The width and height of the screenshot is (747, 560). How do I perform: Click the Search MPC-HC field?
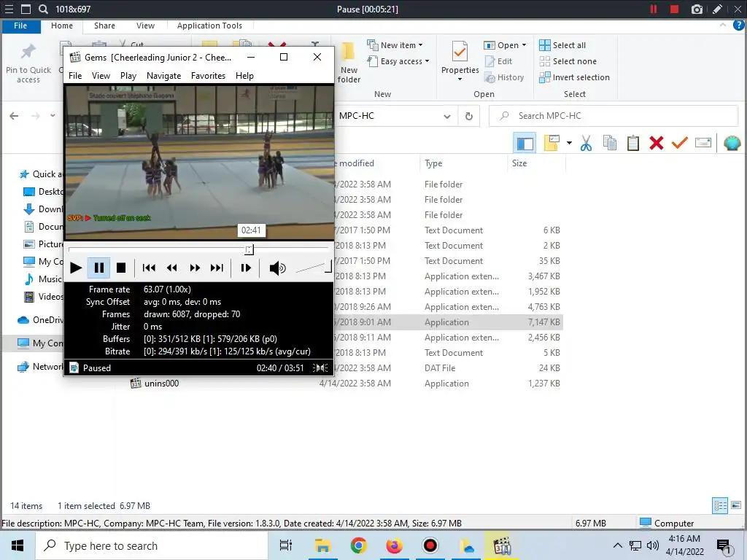click(x=614, y=116)
